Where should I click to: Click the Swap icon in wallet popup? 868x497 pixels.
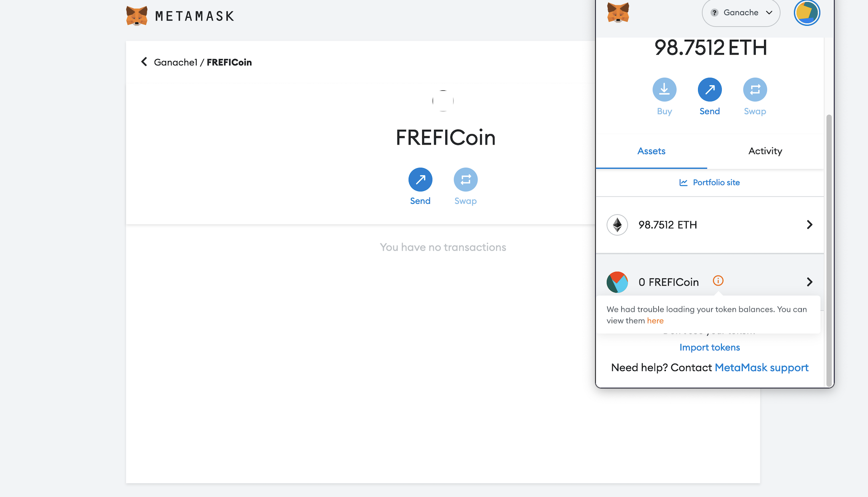point(755,90)
